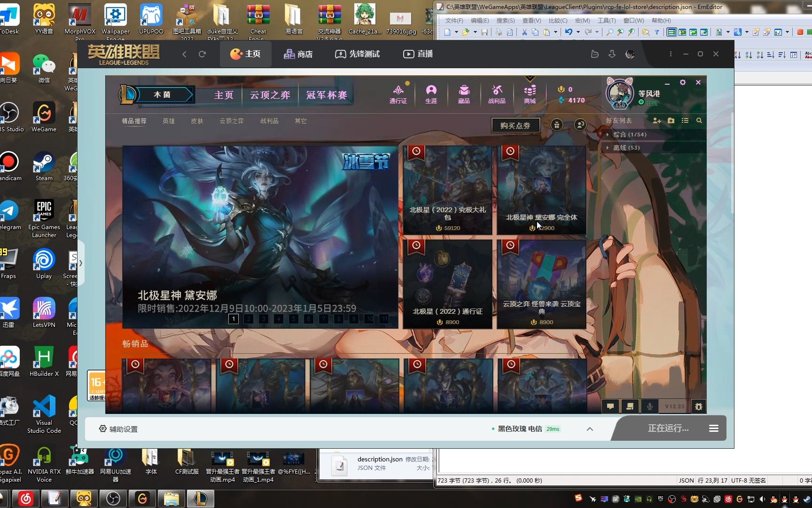This screenshot has width=812, height=508.
Task: Switch to WeGame 商店 tab
Action: pos(298,54)
